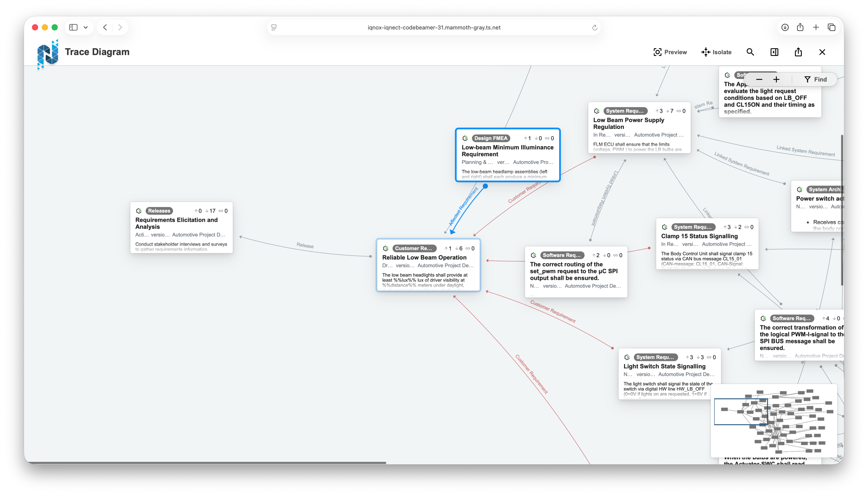The image size is (868, 496).
Task: Toggle the side panel layout icon in header
Action: pyautogui.click(x=774, y=52)
